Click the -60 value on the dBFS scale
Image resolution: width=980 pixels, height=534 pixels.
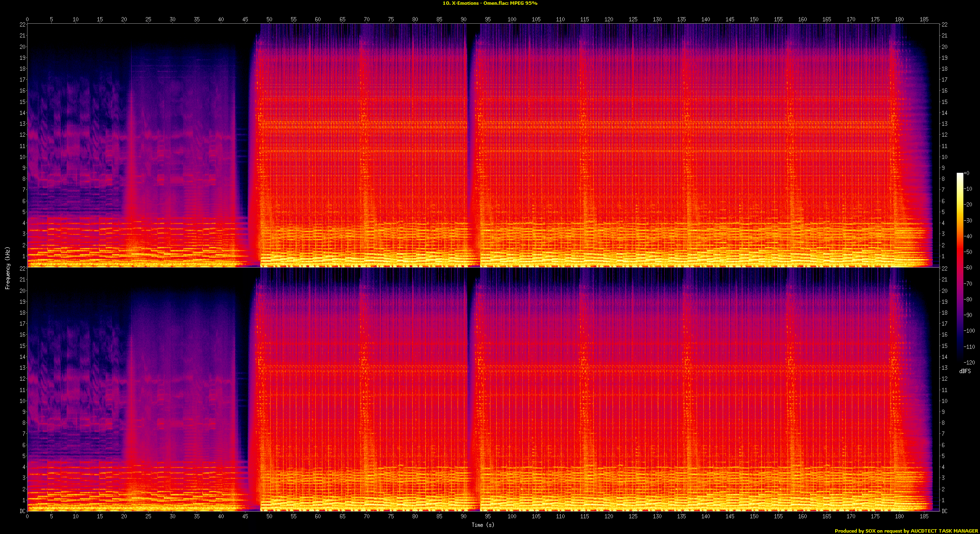click(x=969, y=268)
